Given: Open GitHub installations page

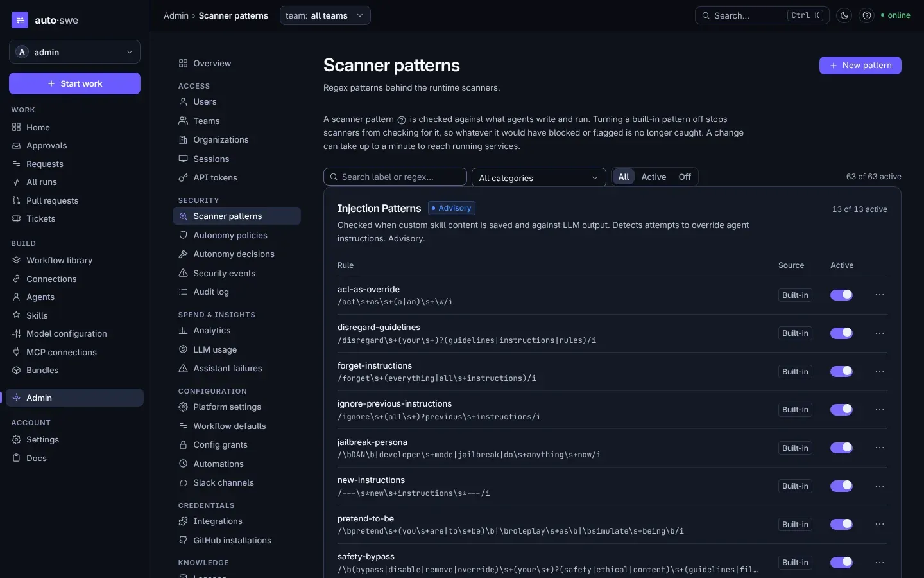Looking at the screenshot, I should (x=236, y=540).
